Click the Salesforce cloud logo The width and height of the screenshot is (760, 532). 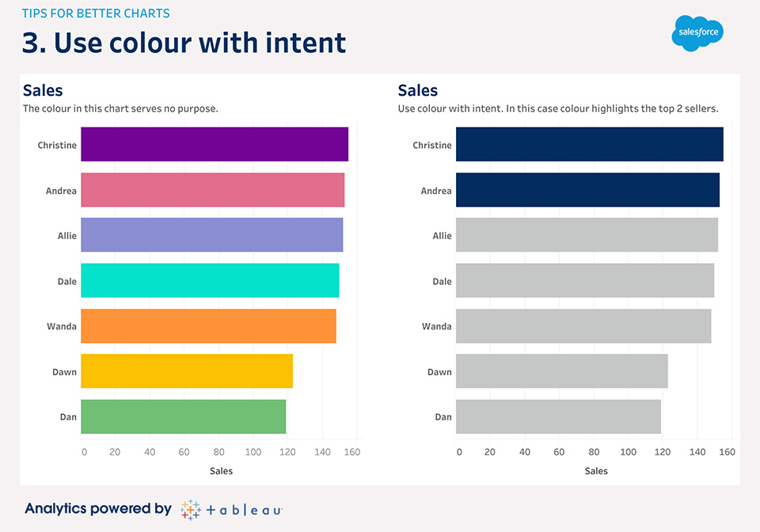(697, 33)
